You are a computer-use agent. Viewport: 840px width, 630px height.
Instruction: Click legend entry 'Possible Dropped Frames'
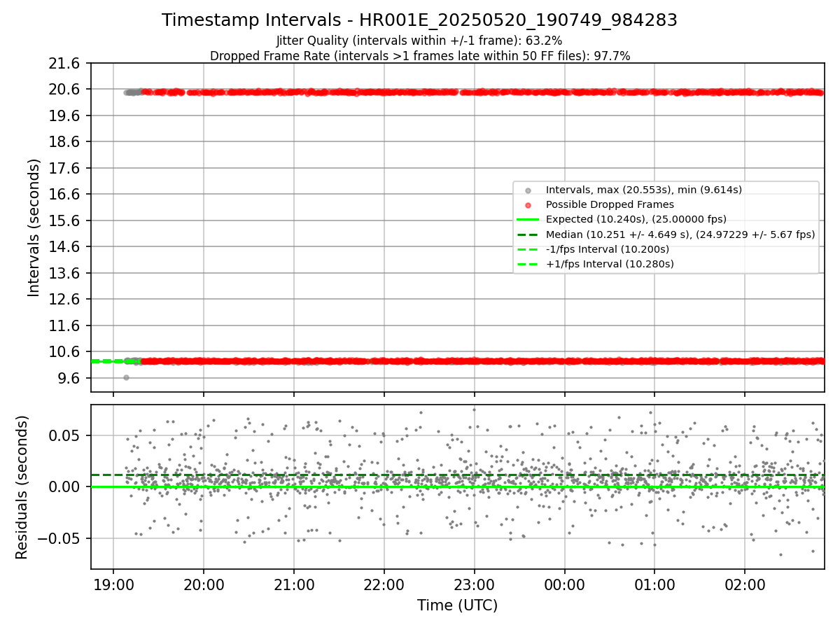point(610,204)
